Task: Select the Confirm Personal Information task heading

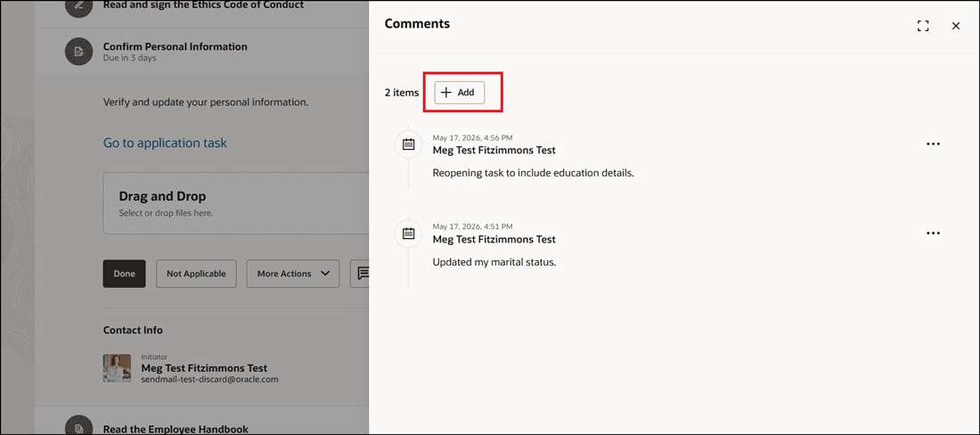Action: coord(175,46)
